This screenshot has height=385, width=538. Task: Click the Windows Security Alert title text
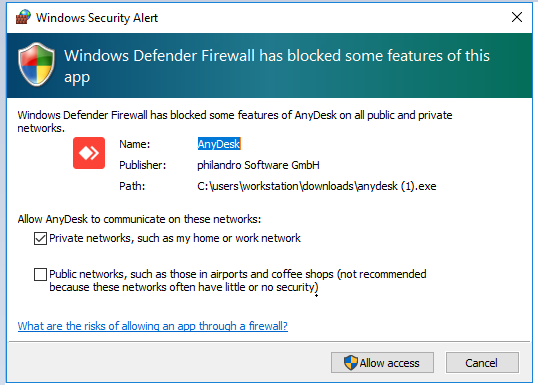(97, 18)
